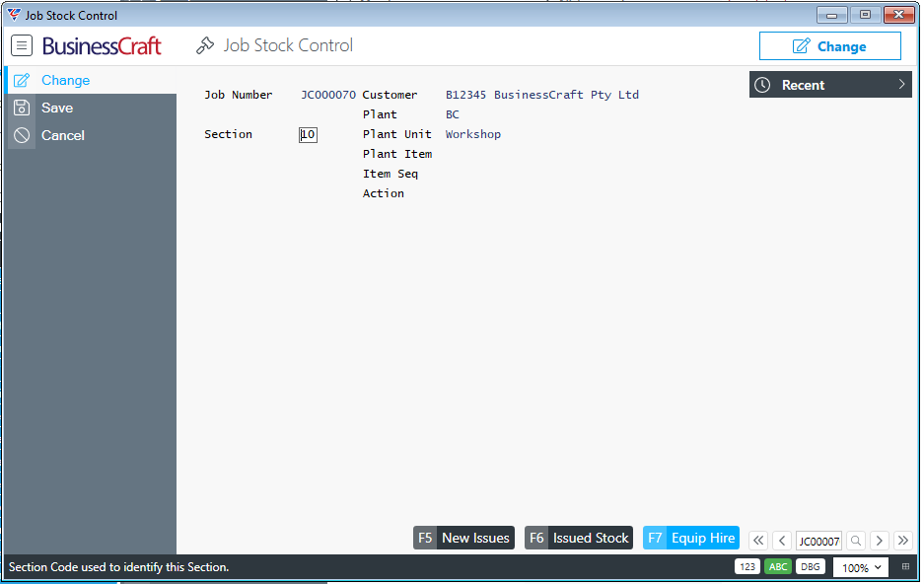Click the Section input field
Screen dimensions: 924x584
(308, 135)
